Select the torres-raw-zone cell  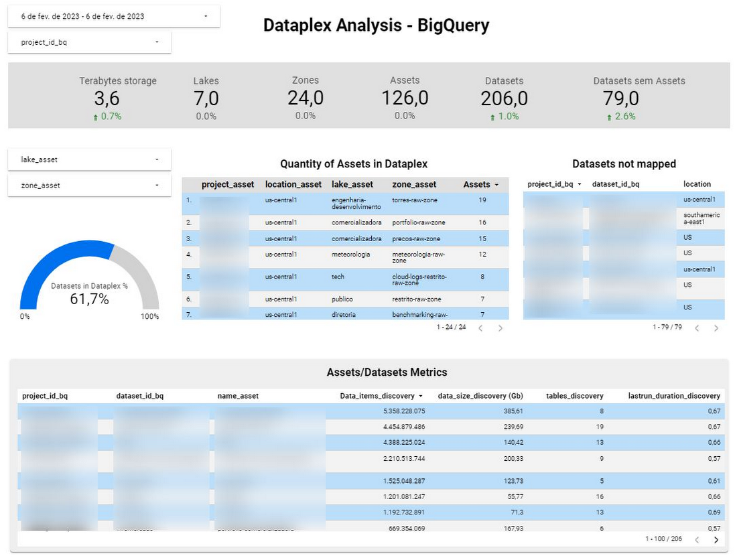pyautogui.click(x=415, y=200)
